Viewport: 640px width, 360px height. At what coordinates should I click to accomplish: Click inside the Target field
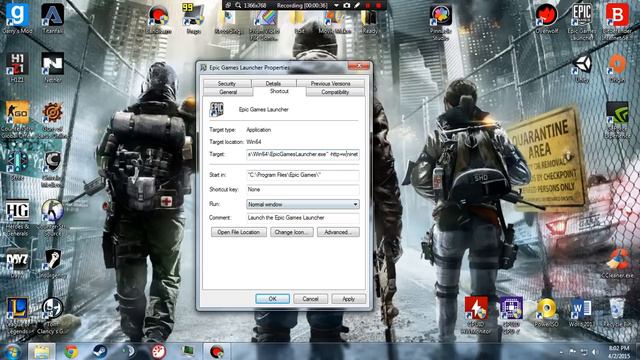pyautogui.click(x=303, y=154)
